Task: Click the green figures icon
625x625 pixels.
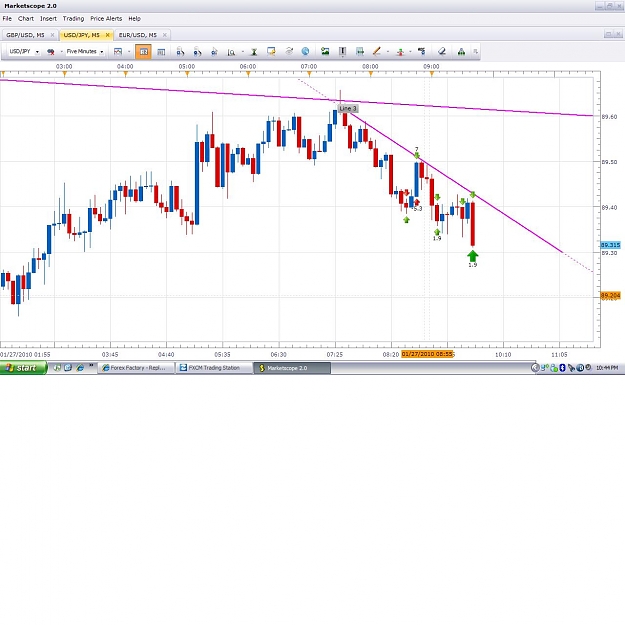Action: [x=461, y=51]
